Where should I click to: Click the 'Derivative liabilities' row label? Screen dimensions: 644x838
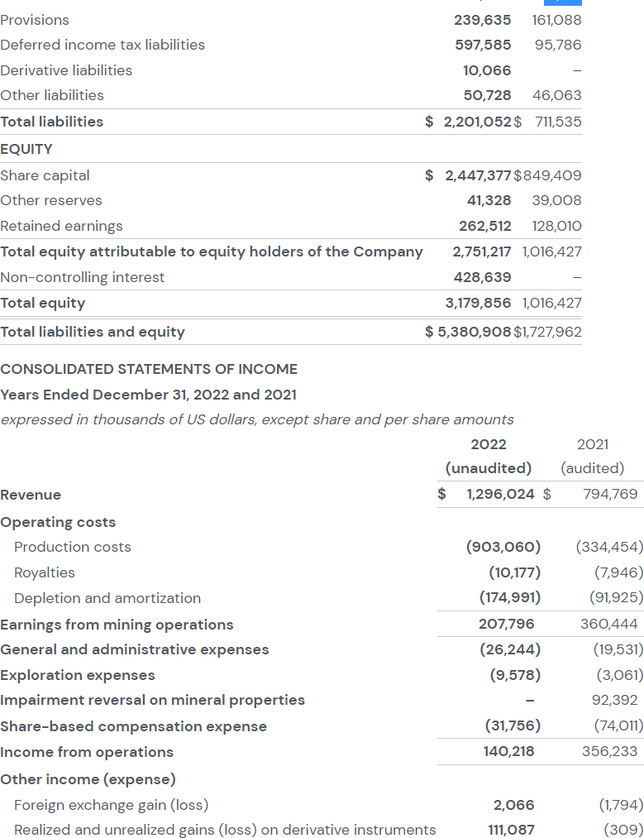point(66,70)
